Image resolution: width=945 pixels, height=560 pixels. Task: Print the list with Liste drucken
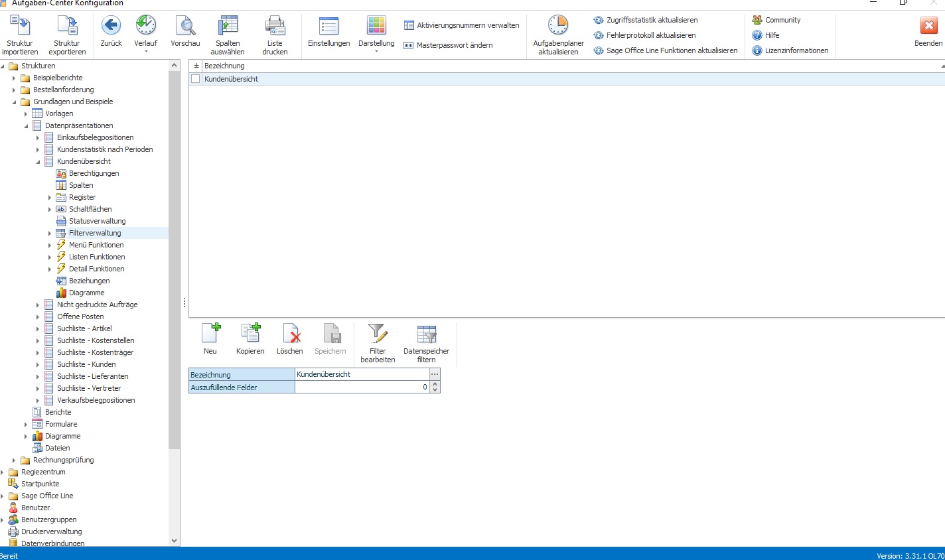point(275,26)
